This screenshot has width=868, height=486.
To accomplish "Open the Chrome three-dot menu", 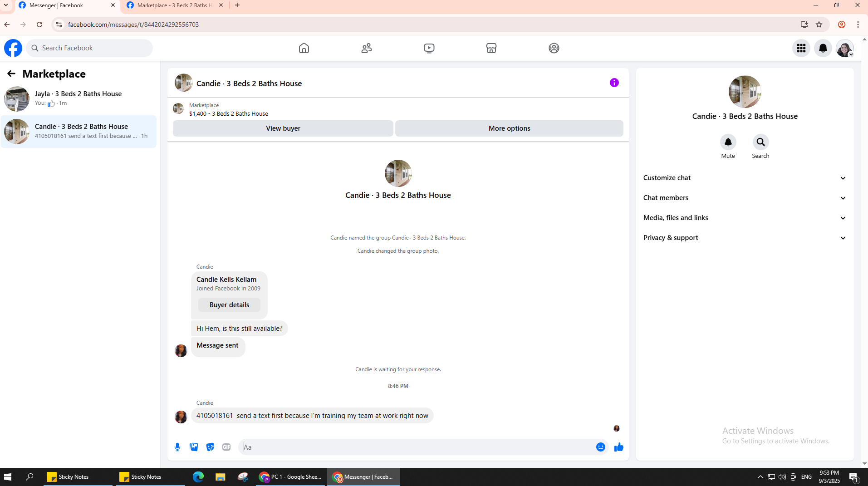I will tap(858, 25).
